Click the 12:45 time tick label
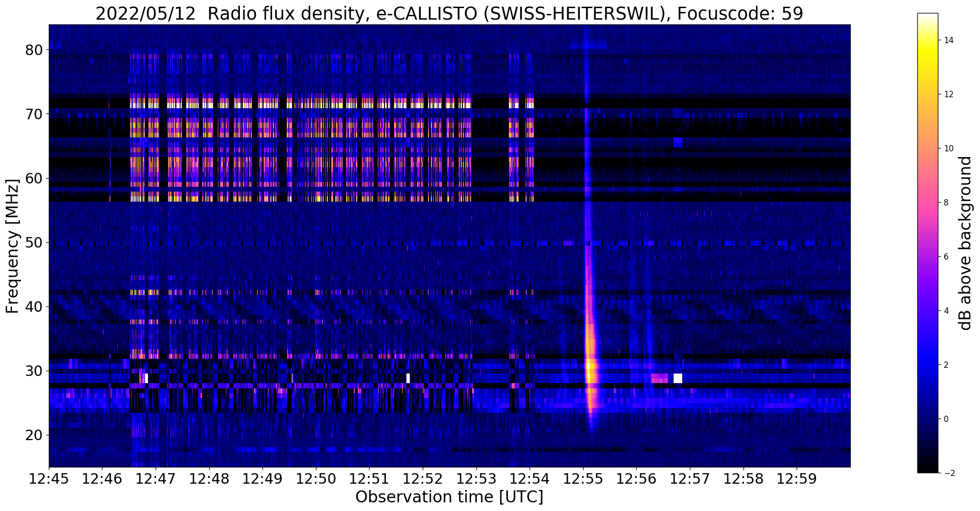 pos(49,479)
